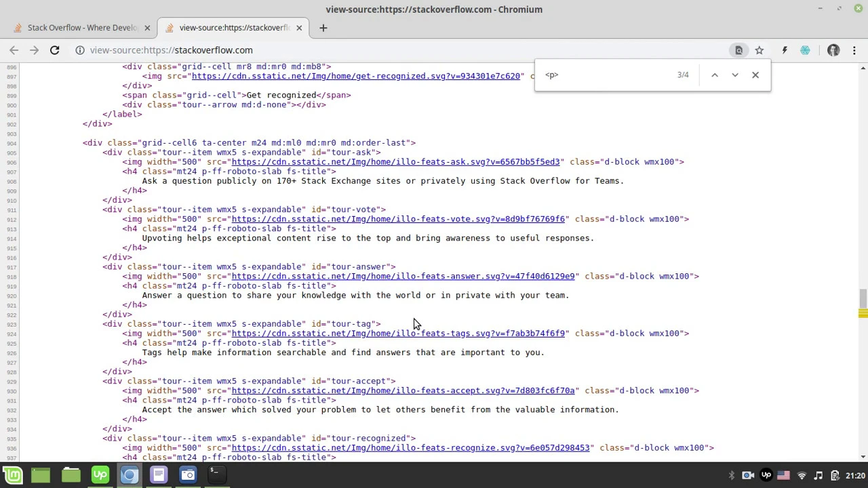Switch to the Stack Overflow tab

coord(83,28)
